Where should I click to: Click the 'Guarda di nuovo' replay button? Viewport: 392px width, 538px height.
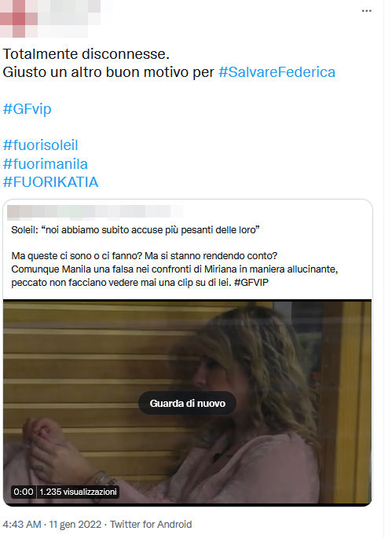pyautogui.click(x=188, y=403)
